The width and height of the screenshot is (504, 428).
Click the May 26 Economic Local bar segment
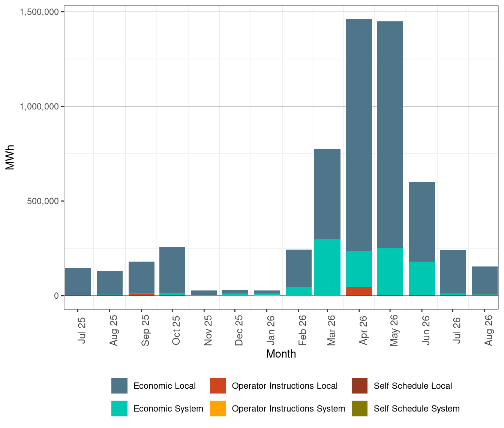(x=390, y=135)
